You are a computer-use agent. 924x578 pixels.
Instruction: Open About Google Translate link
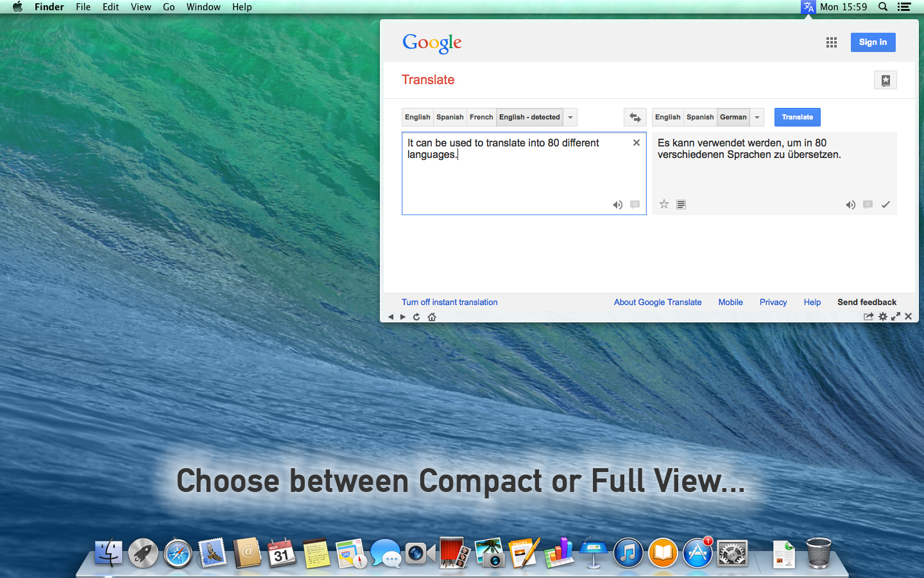[658, 302]
